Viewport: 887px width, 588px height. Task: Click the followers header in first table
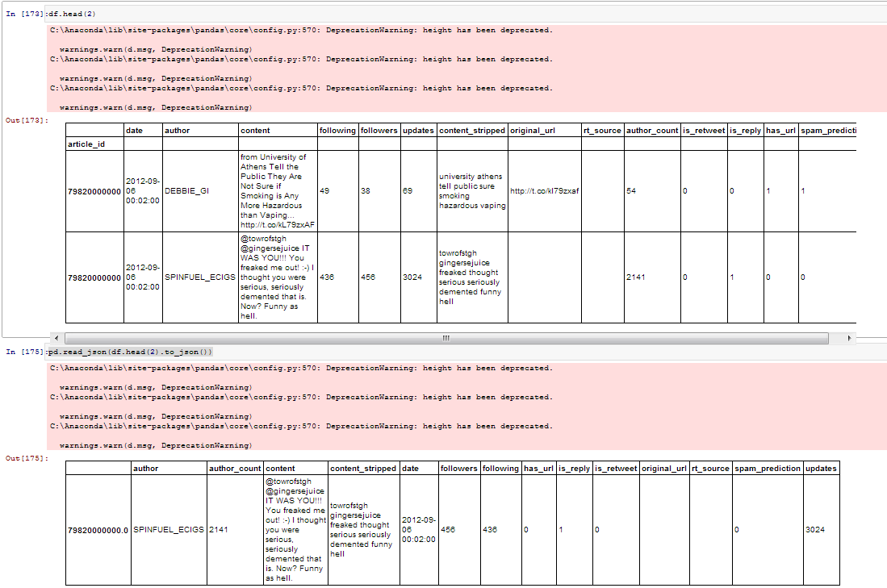coord(379,130)
